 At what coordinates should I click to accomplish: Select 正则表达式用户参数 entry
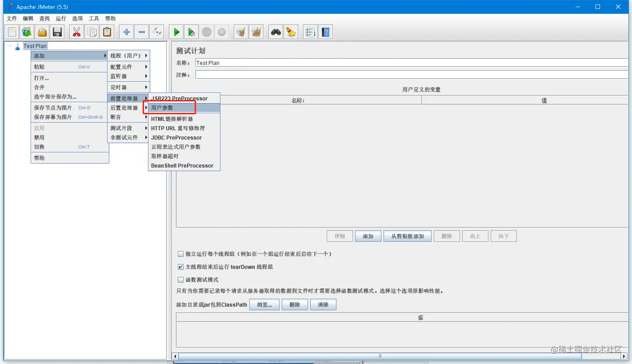(x=184, y=147)
